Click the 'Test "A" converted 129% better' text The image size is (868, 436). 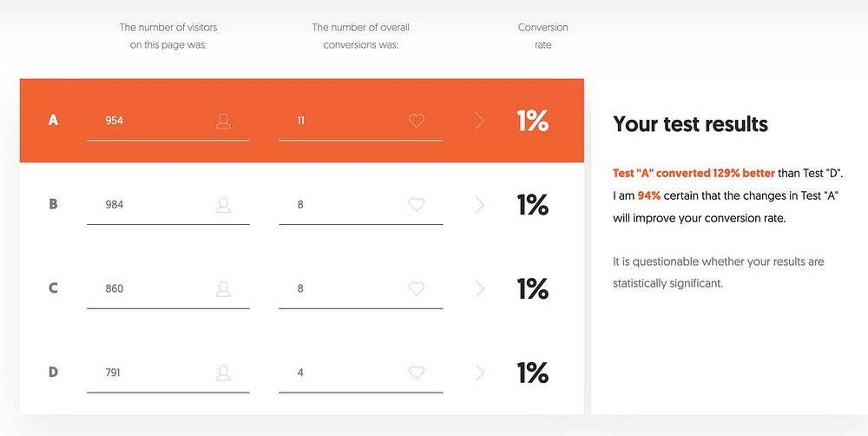pos(694,173)
